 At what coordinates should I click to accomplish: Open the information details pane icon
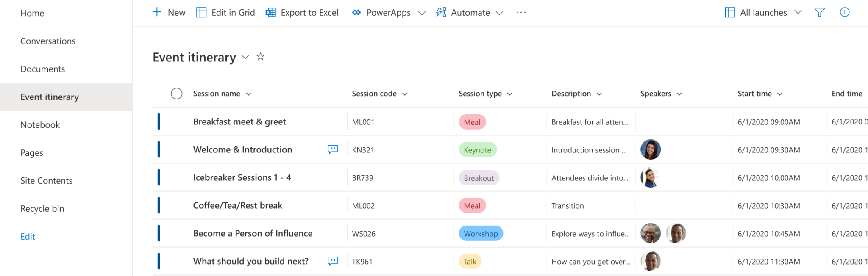pyautogui.click(x=844, y=13)
